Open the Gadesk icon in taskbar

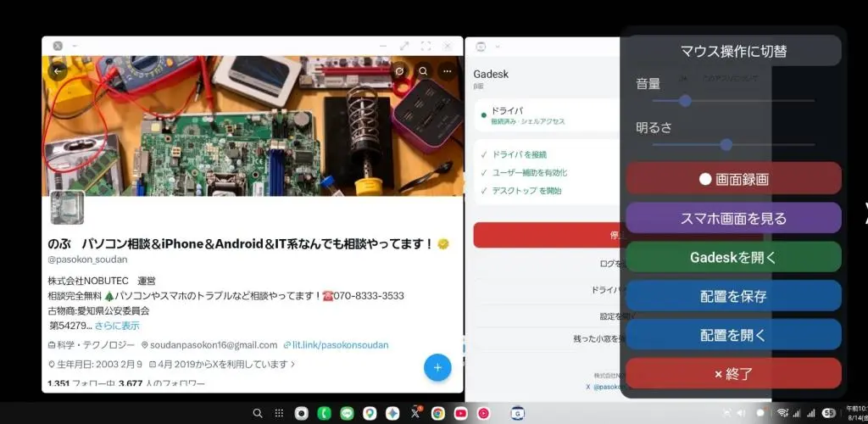[x=518, y=413]
